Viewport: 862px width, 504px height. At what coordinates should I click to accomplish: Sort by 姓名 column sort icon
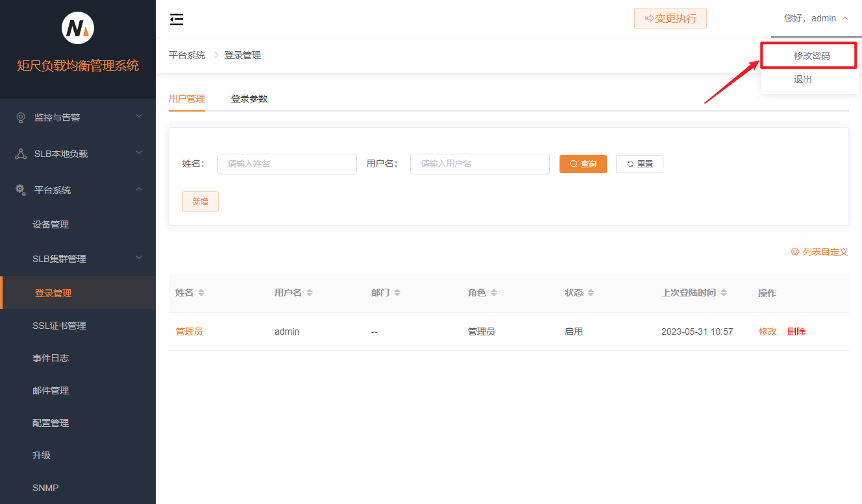pyautogui.click(x=201, y=293)
